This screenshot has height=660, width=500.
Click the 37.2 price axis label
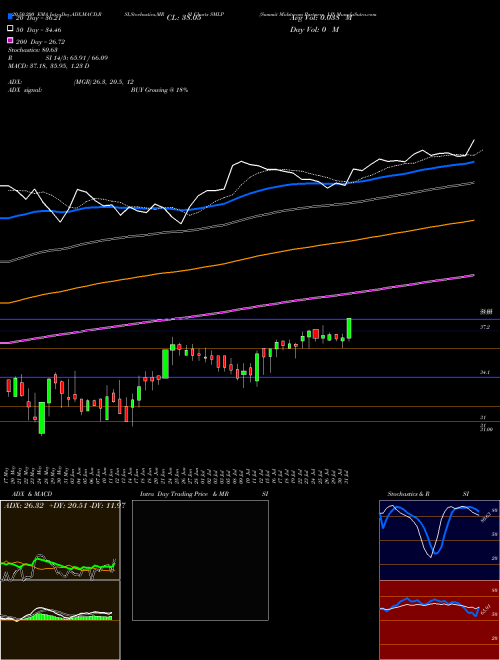(x=485, y=327)
